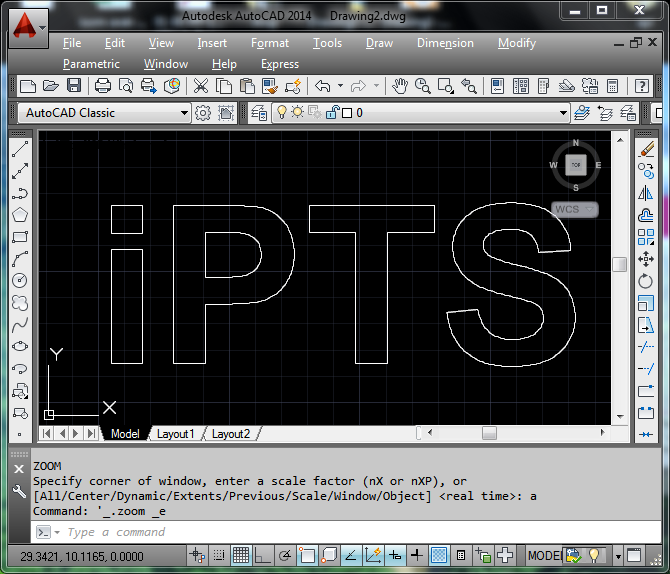670x574 pixels.
Task: Choose the Trim tool
Action: (x=646, y=347)
